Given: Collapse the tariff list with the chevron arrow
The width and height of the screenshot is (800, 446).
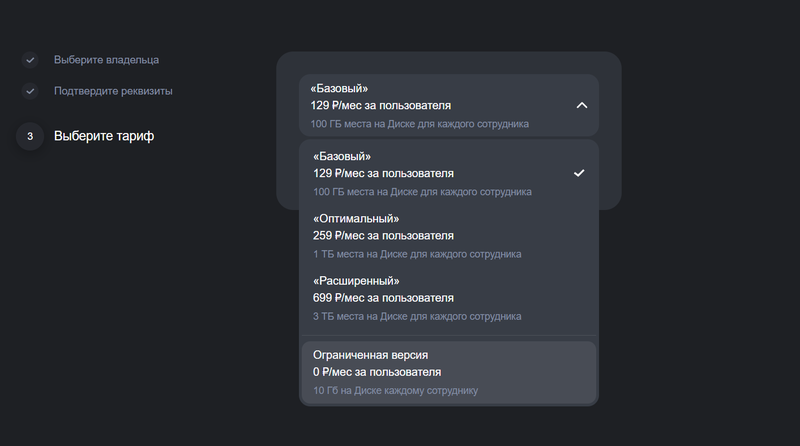Looking at the screenshot, I should 582,105.
